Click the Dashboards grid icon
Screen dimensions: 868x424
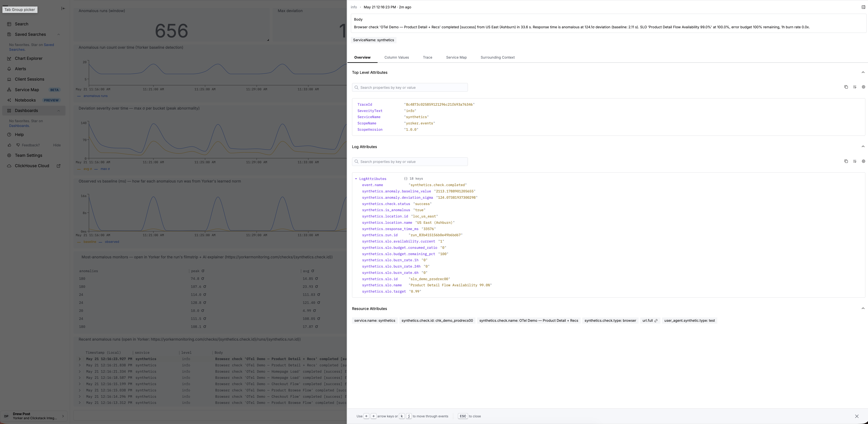9,110
